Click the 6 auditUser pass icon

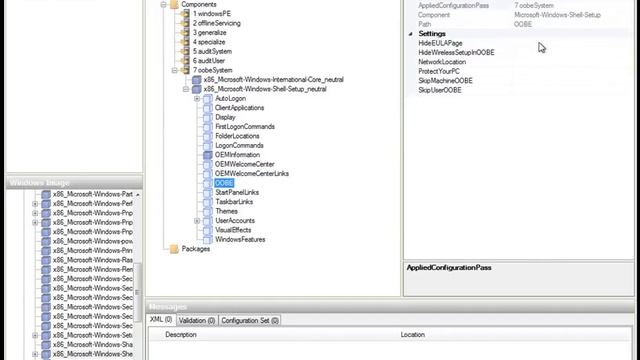185,61
